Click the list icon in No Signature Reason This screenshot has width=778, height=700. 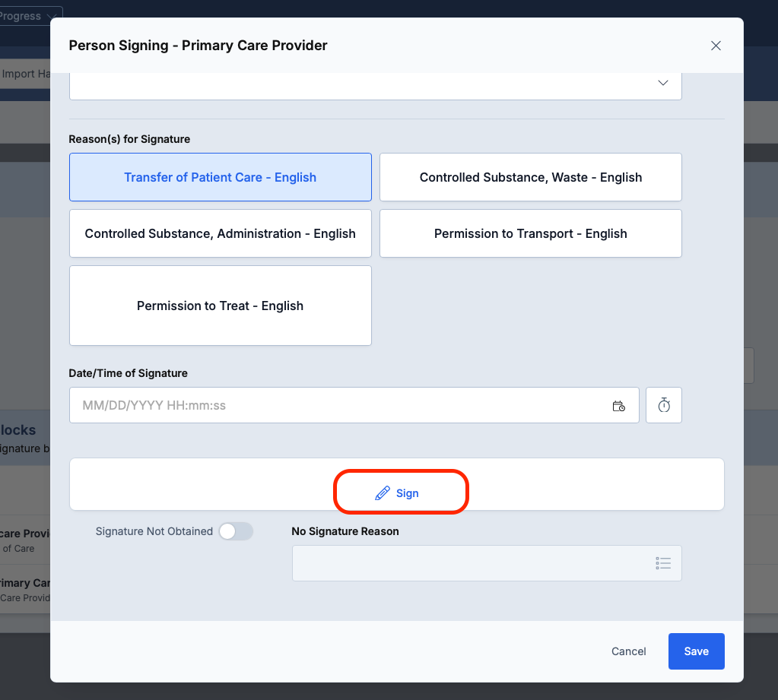coord(662,563)
